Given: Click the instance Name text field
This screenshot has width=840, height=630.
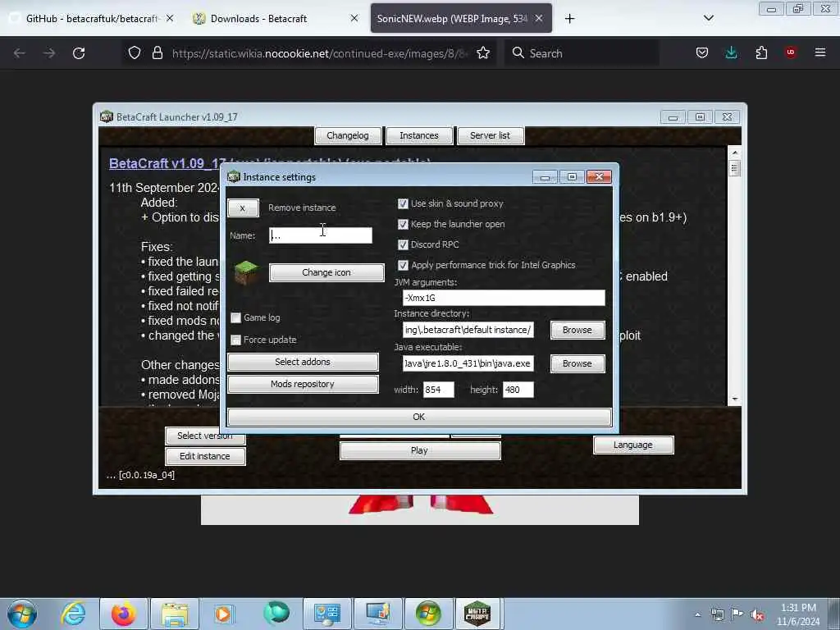Looking at the screenshot, I should coord(321,235).
